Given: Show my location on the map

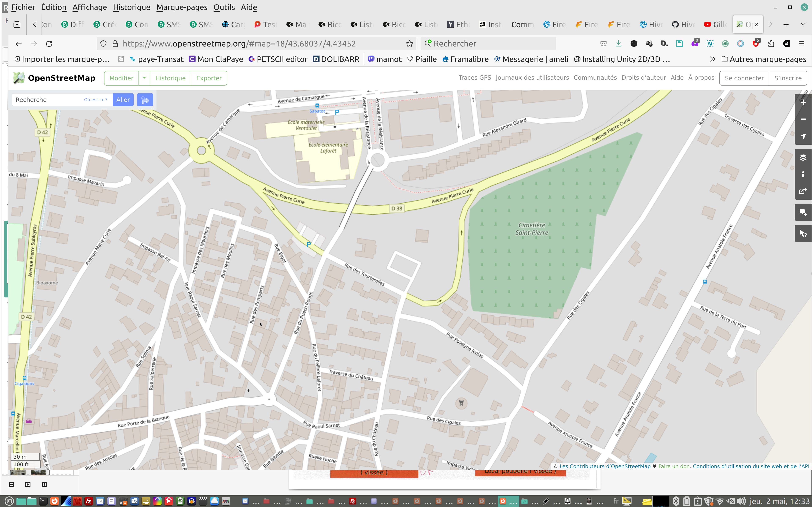Looking at the screenshot, I should point(803,136).
